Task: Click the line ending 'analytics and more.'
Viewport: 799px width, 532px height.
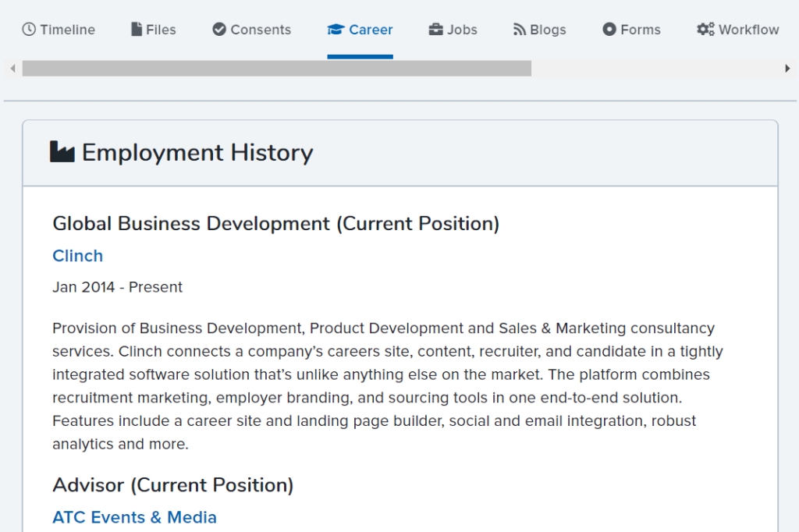Action: click(x=120, y=444)
